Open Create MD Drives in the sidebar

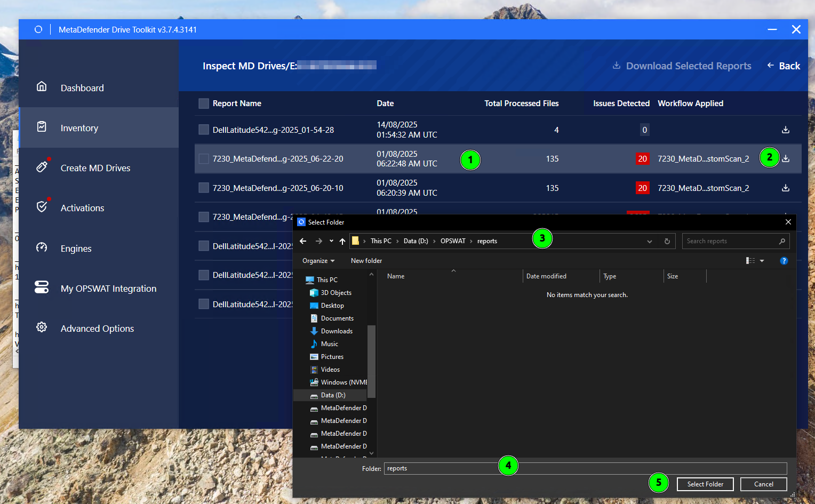[x=95, y=168]
